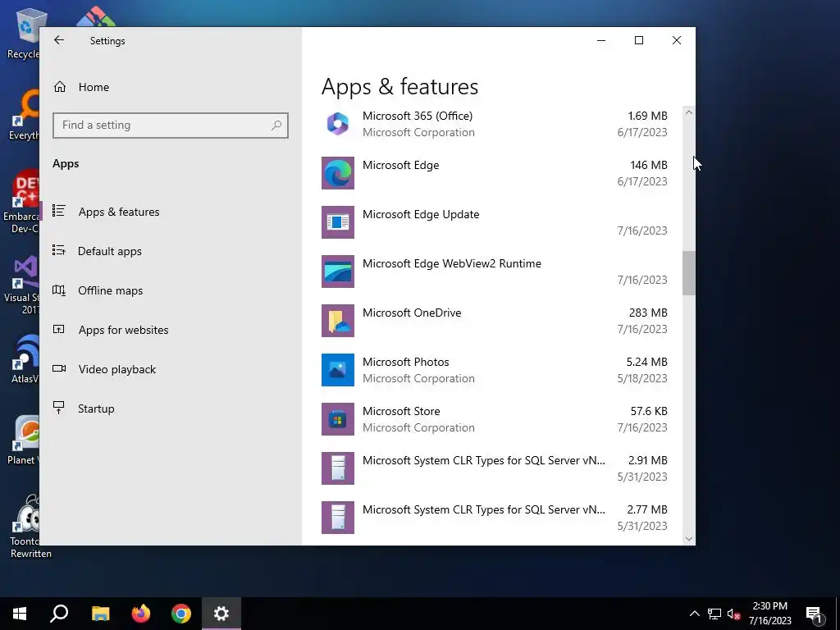Click the Video playback camera icon
Image resolution: width=840 pixels, height=630 pixels.
59,368
